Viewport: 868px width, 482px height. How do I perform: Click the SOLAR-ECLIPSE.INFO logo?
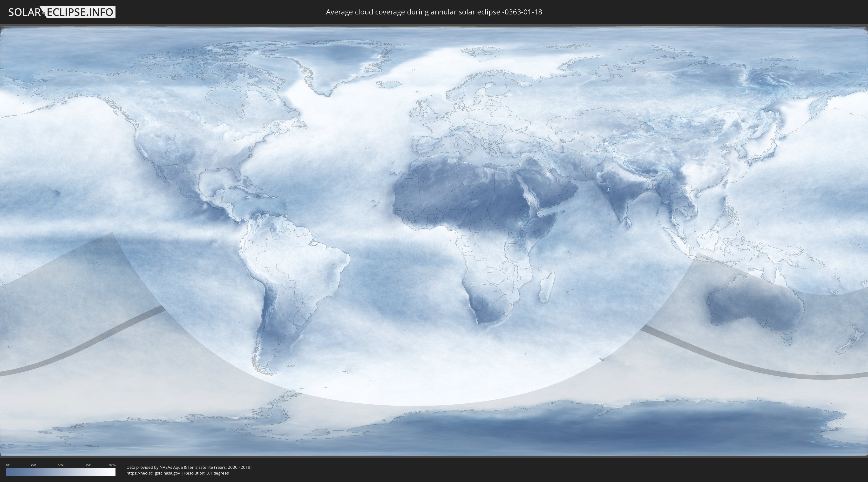click(x=62, y=12)
